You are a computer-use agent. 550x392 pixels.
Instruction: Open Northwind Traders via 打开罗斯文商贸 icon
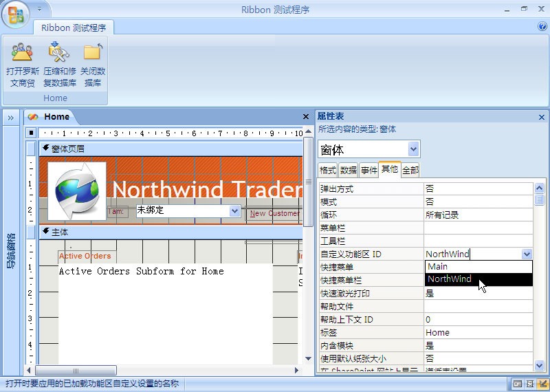[x=23, y=65]
